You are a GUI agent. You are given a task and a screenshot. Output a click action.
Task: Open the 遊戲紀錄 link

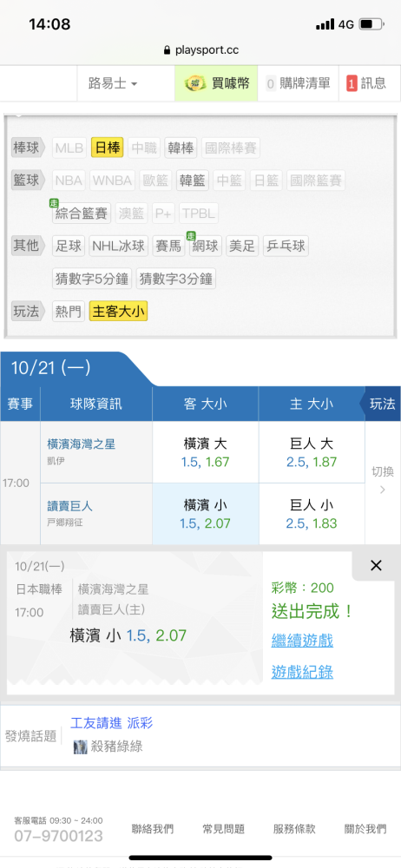(x=302, y=672)
